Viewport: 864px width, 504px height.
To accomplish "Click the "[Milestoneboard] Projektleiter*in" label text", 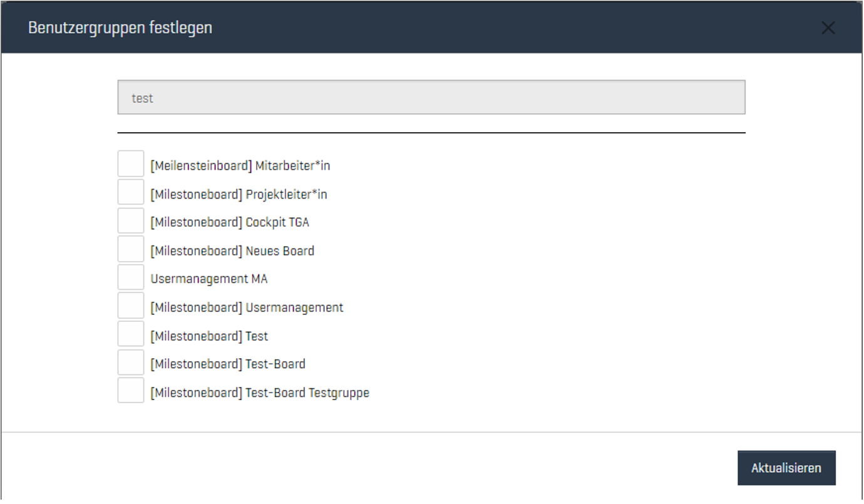I will pos(239,194).
